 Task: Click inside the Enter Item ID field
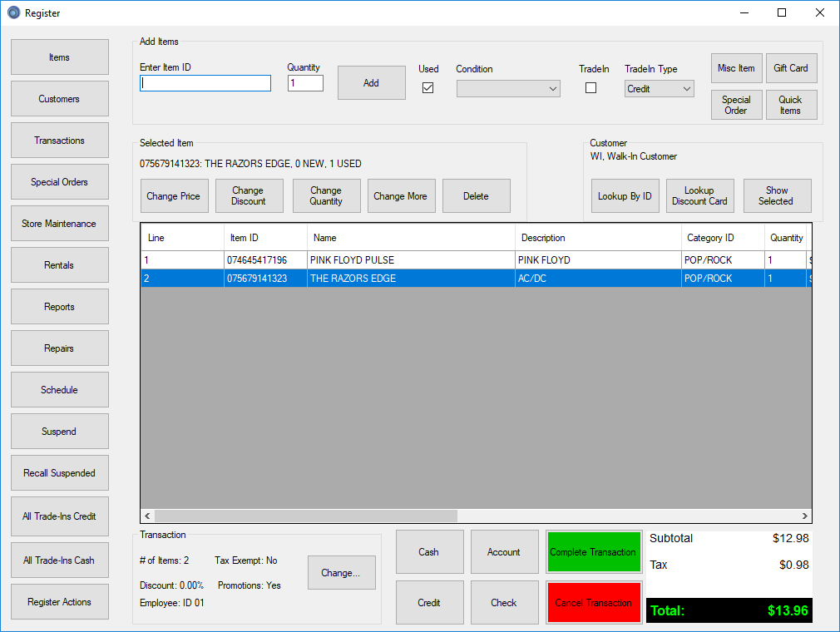click(x=205, y=83)
